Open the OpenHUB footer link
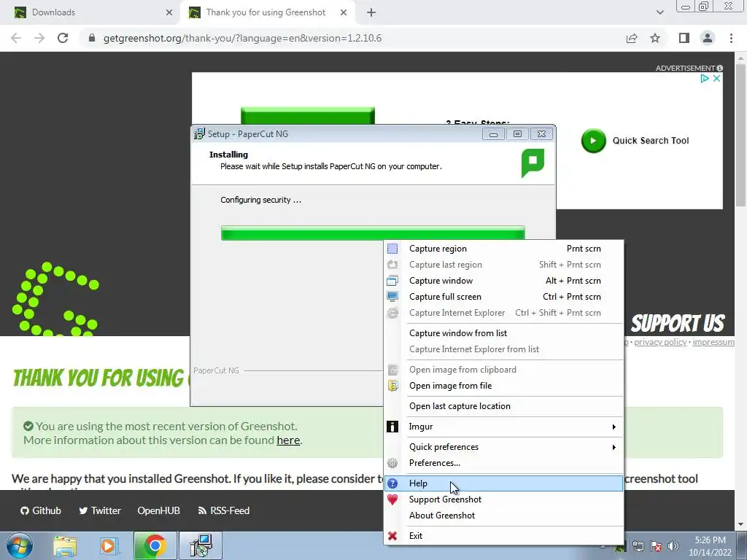 (158, 510)
